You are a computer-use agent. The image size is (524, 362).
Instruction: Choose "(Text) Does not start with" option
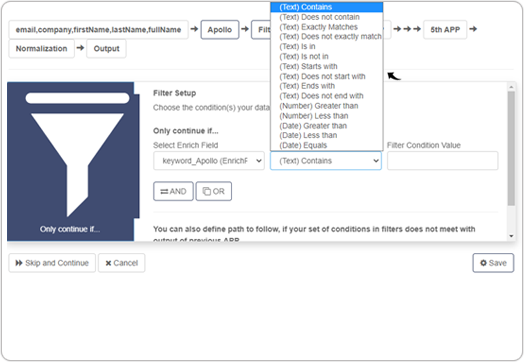pyautogui.click(x=326, y=76)
